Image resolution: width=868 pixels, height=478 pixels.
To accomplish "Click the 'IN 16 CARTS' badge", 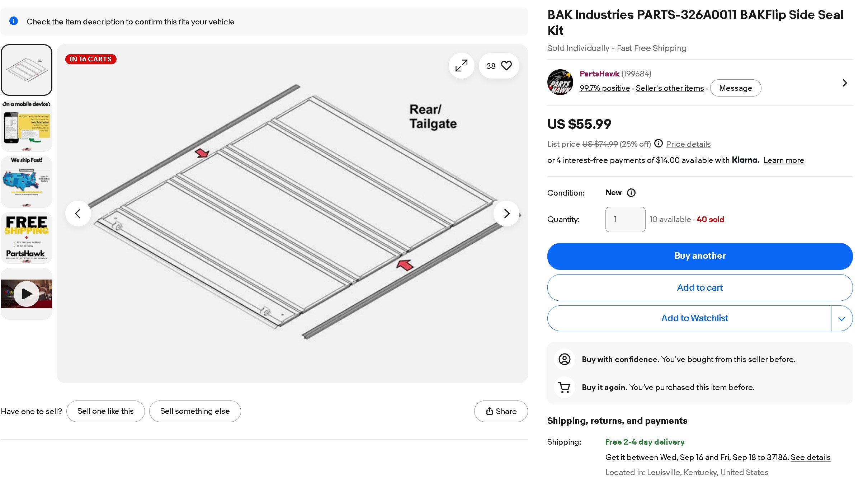I will point(91,59).
